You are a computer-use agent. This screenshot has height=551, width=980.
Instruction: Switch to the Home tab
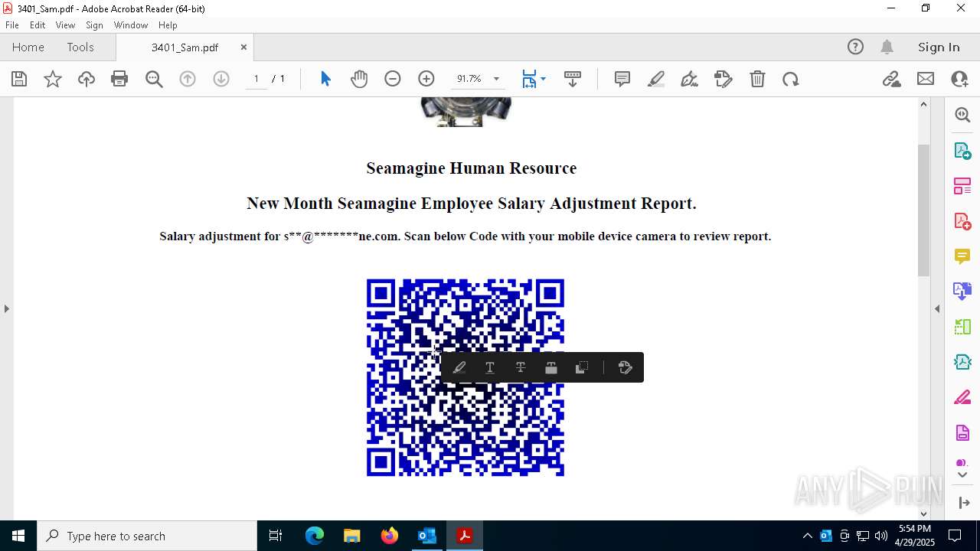(x=28, y=47)
